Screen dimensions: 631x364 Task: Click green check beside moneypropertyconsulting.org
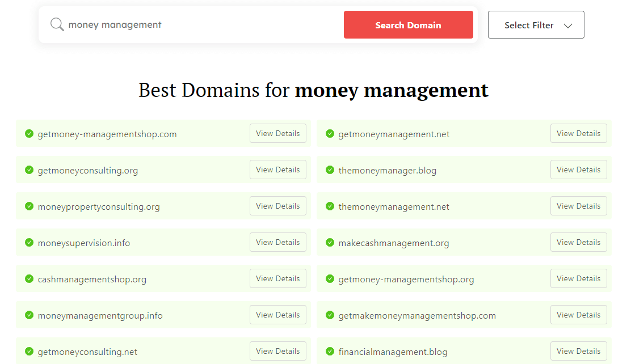(29, 206)
